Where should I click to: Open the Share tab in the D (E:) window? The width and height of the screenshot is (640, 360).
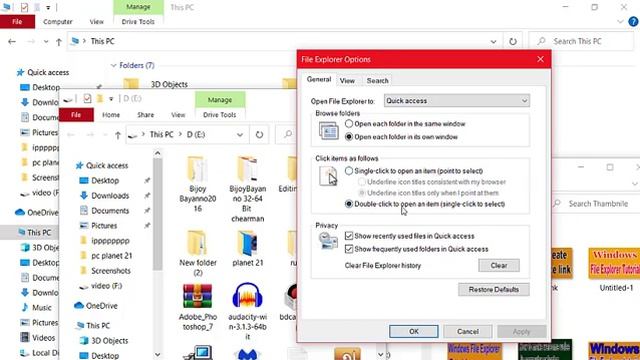(145, 115)
